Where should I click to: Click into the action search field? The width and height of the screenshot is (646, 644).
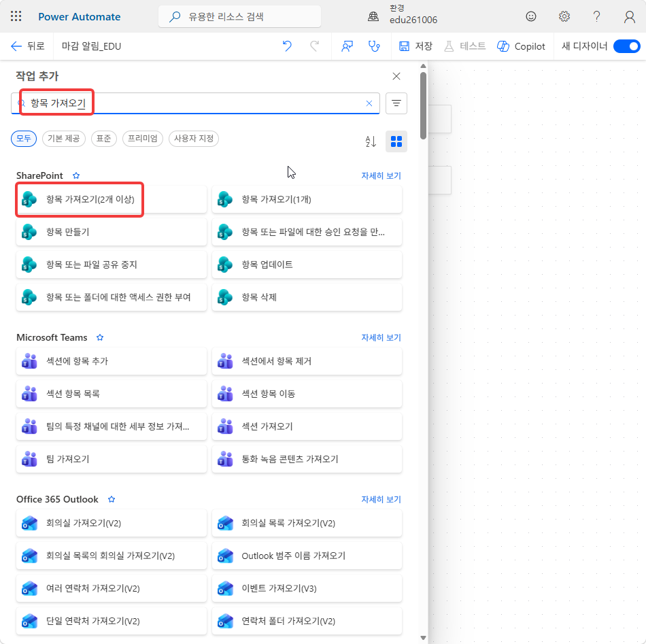[x=195, y=103]
